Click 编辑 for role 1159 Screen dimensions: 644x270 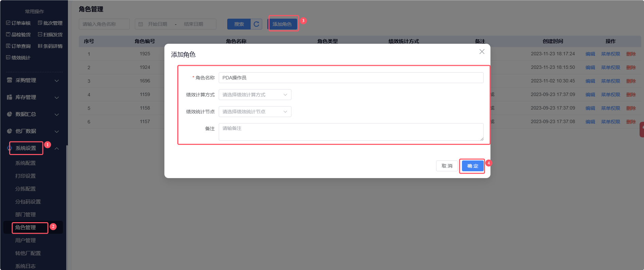[x=590, y=95]
